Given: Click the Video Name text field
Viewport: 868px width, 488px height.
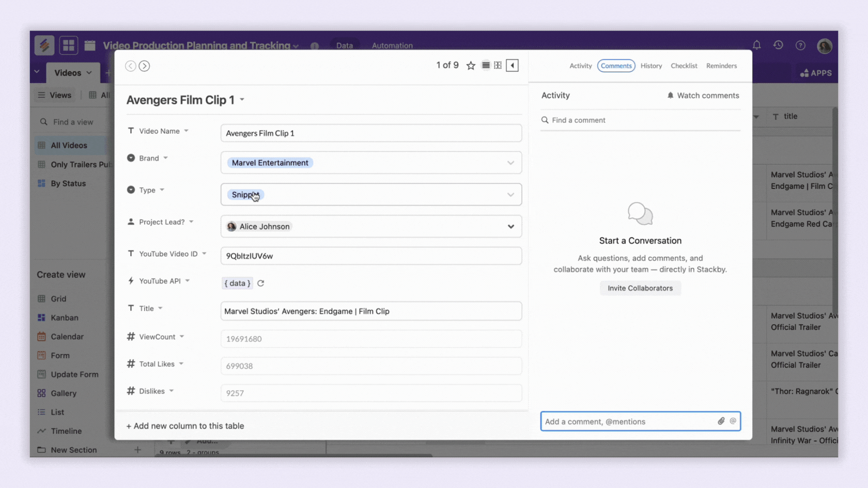Looking at the screenshot, I should tap(371, 133).
